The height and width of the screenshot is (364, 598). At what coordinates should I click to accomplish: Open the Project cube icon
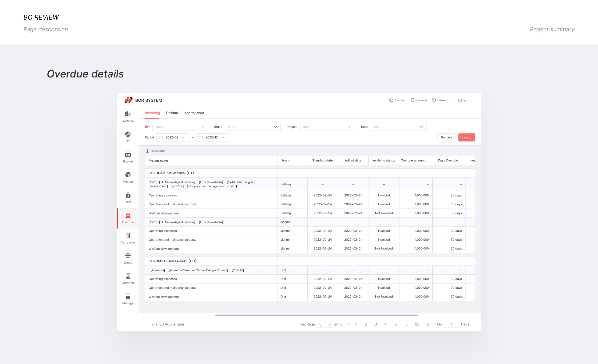pos(128,175)
